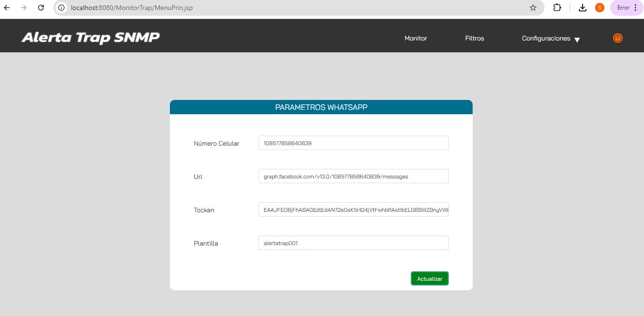Click the orange profile avatar
The width and height of the screenshot is (644, 316).
click(600, 8)
